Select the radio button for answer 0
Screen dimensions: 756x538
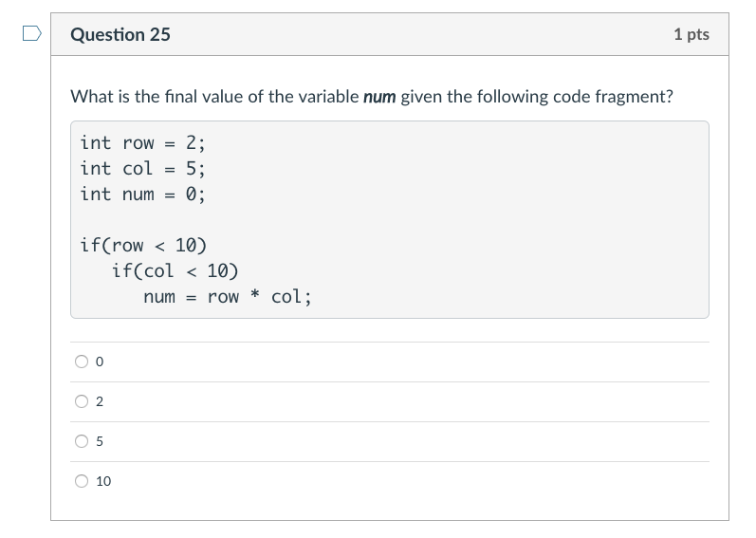pos(83,362)
